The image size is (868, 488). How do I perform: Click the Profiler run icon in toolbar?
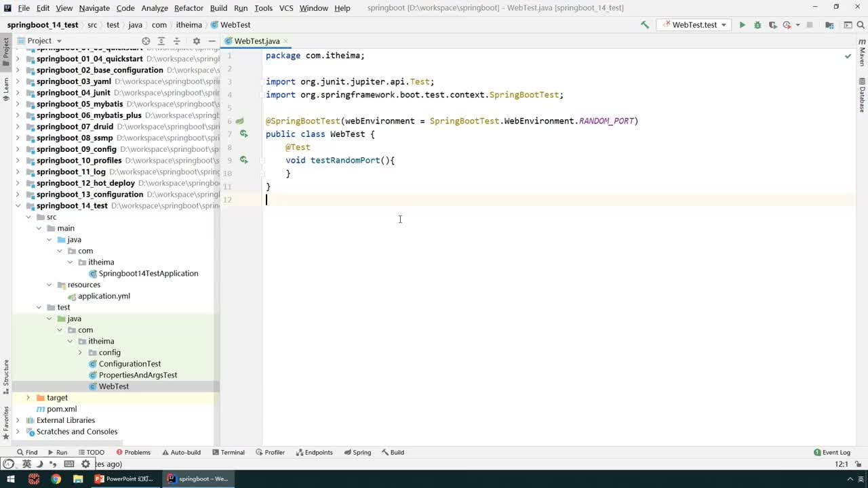(x=787, y=25)
